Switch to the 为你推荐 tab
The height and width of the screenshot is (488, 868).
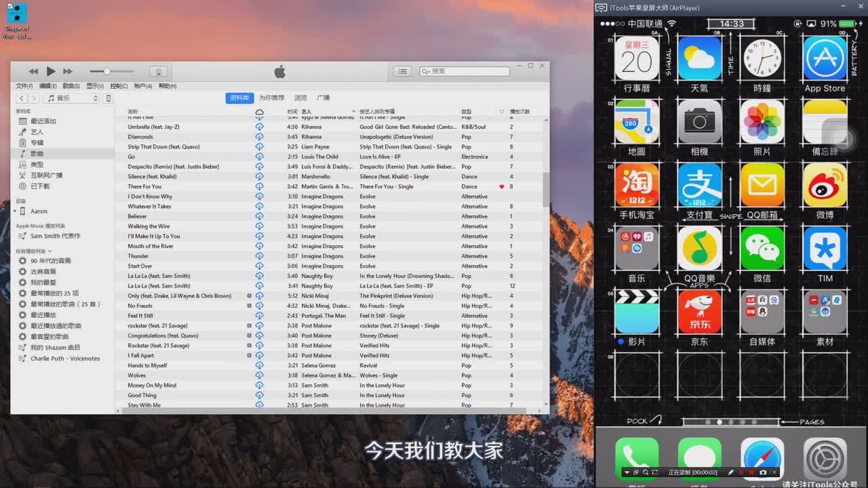coord(271,98)
